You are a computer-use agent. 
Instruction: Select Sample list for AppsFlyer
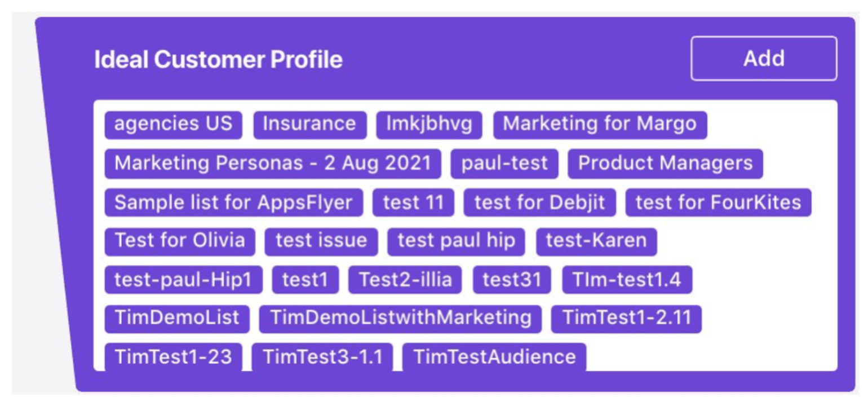[x=232, y=202]
